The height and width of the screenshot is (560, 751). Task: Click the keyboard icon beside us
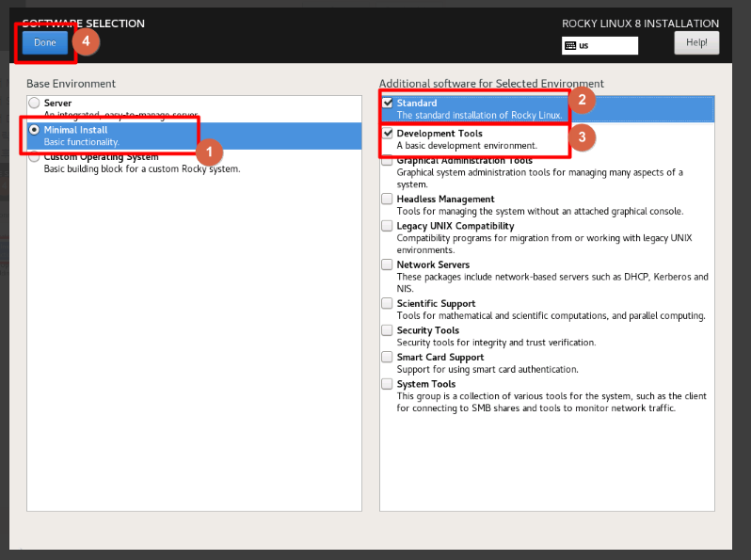tap(570, 45)
